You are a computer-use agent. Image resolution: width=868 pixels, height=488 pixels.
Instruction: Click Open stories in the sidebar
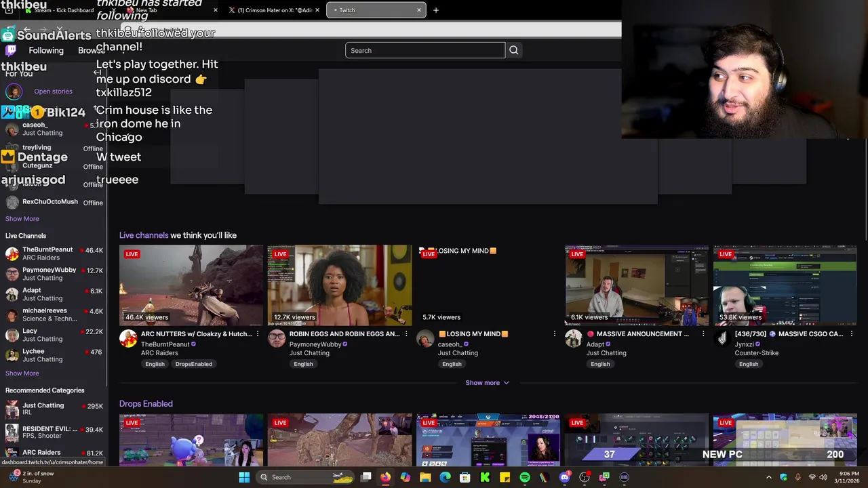[x=53, y=91]
